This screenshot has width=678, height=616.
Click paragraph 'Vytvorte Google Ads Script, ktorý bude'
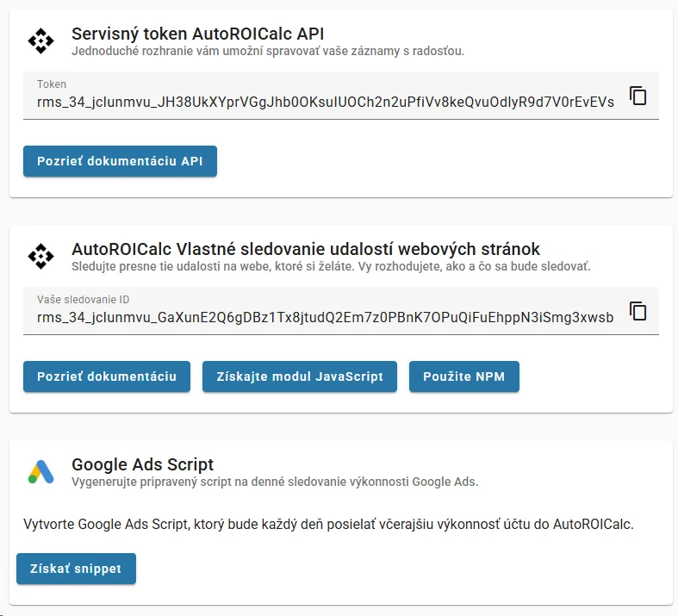click(x=328, y=524)
